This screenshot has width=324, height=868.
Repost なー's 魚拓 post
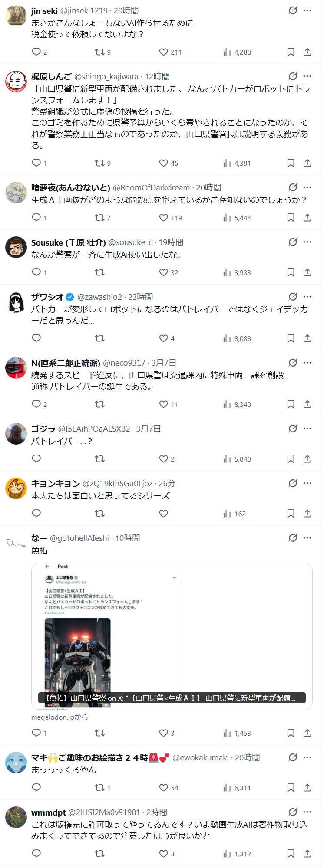(100, 733)
